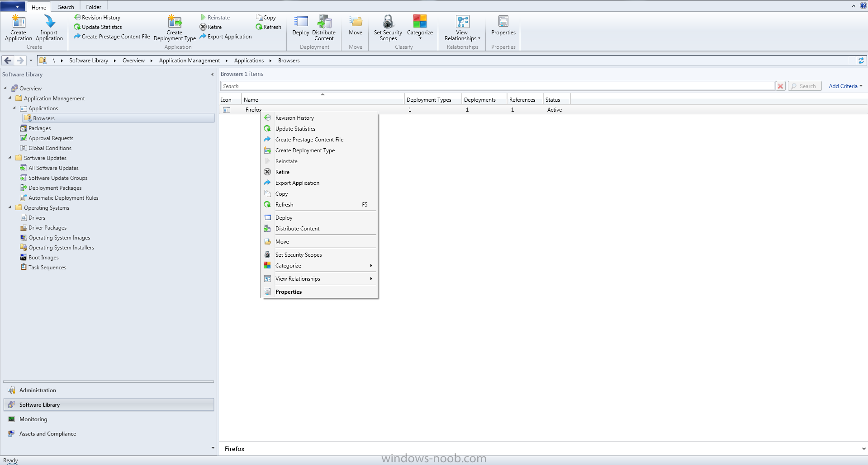The height and width of the screenshot is (465, 868).
Task: Choose Create Deployment Type from the context menu
Action: 319,150
